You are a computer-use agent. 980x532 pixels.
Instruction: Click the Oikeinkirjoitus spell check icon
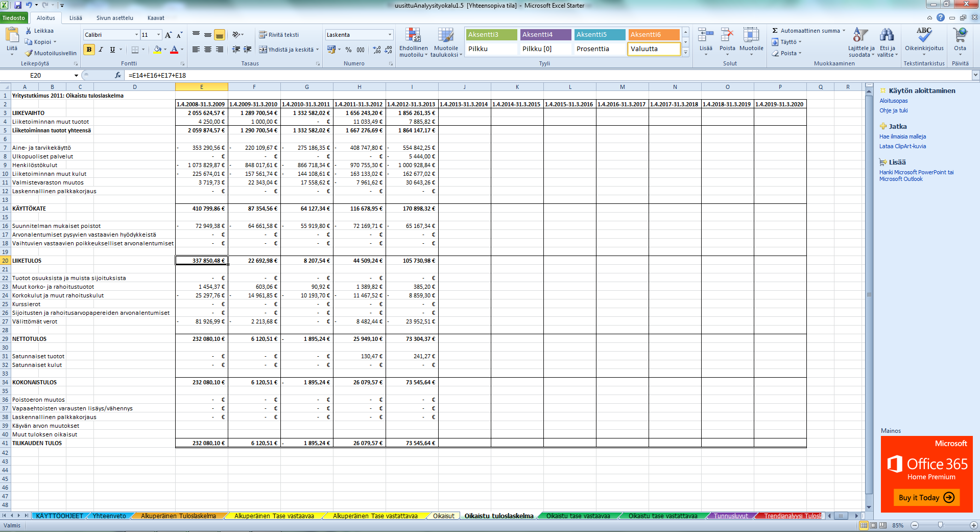tap(924, 35)
